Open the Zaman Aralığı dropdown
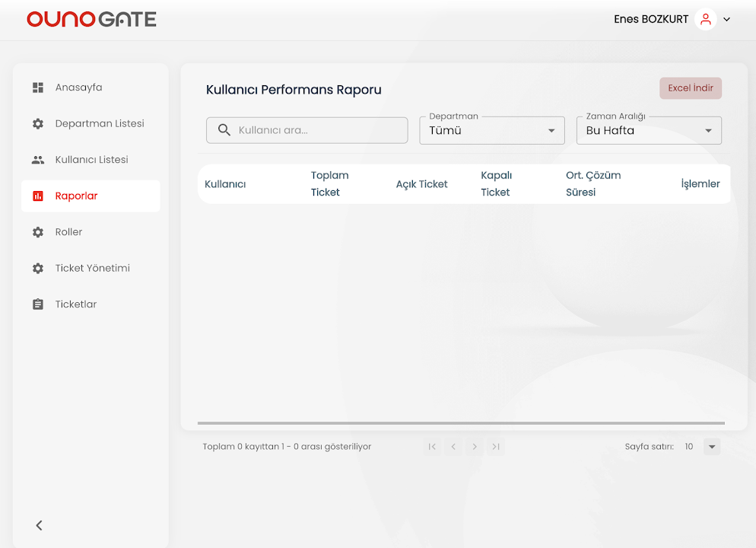The image size is (756, 548). click(x=649, y=130)
